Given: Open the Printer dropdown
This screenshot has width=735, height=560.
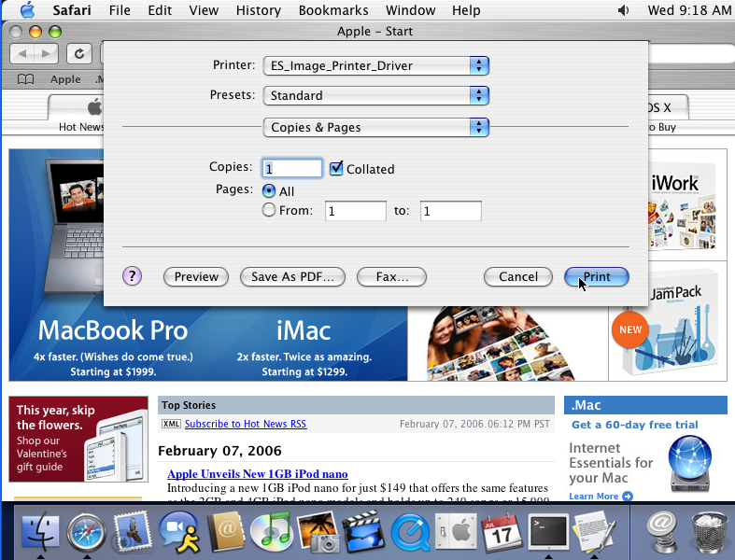Looking at the screenshot, I should coord(376,65).
